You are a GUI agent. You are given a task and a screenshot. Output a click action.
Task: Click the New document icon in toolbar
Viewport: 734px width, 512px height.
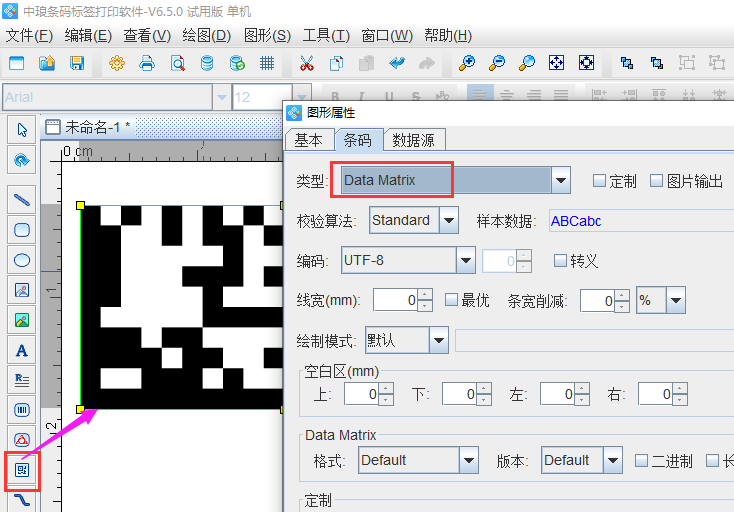[x=17, y=62]
